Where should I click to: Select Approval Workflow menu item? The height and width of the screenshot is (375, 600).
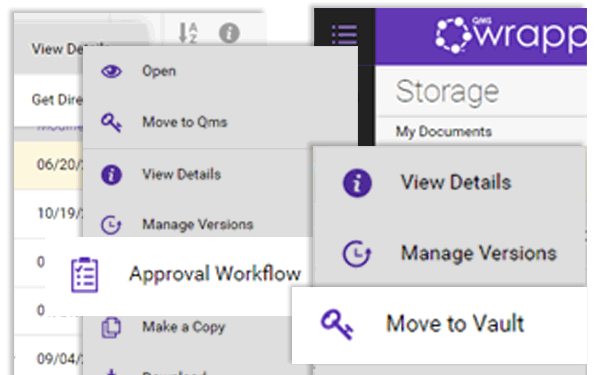215,274
